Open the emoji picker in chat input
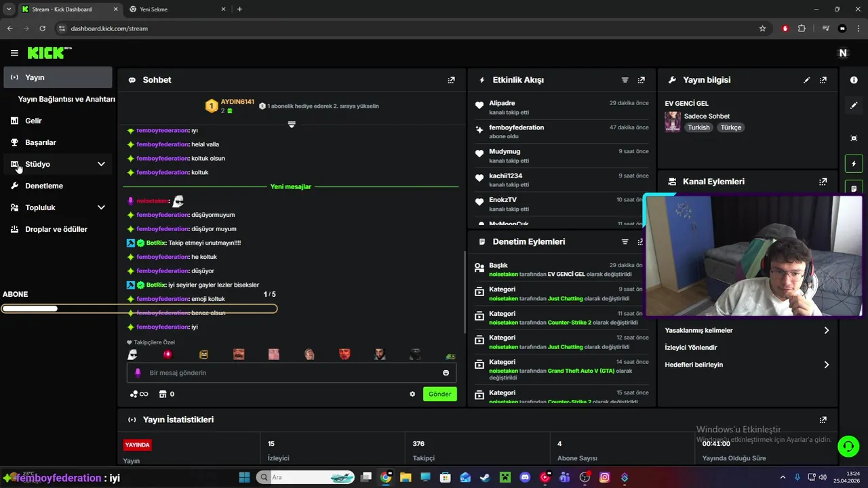 pyautogui.click(x=446, y=373)
